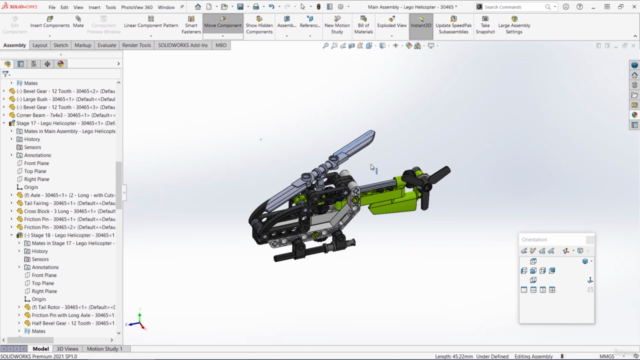
Task: Open the Insert menu
Action: click(94, 7)
